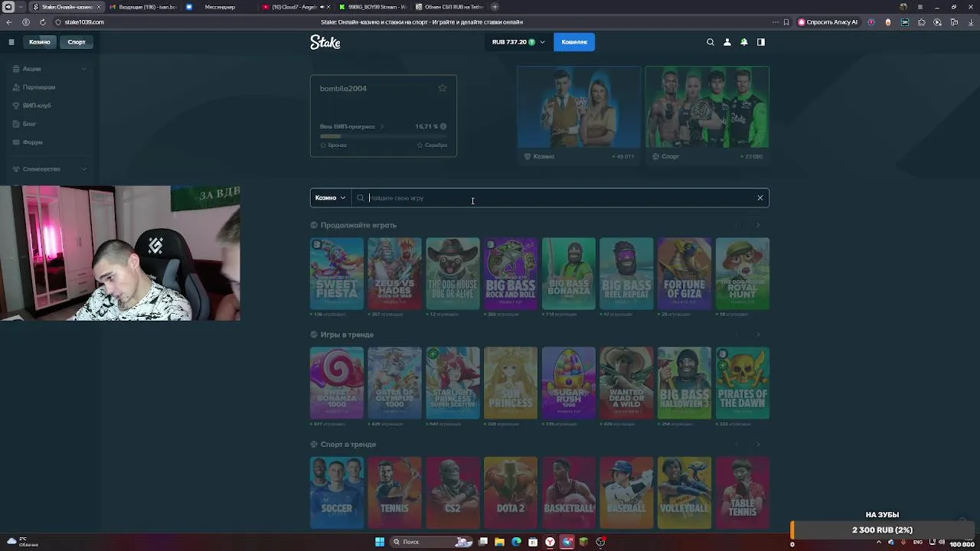Open Basketball sport tile
The width and height of the screenshot is (980, 551).
pyautogui.click(x=569, y=493)
